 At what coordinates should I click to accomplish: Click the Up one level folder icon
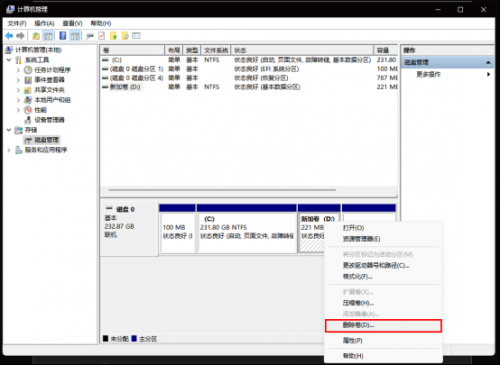[36, 36]
